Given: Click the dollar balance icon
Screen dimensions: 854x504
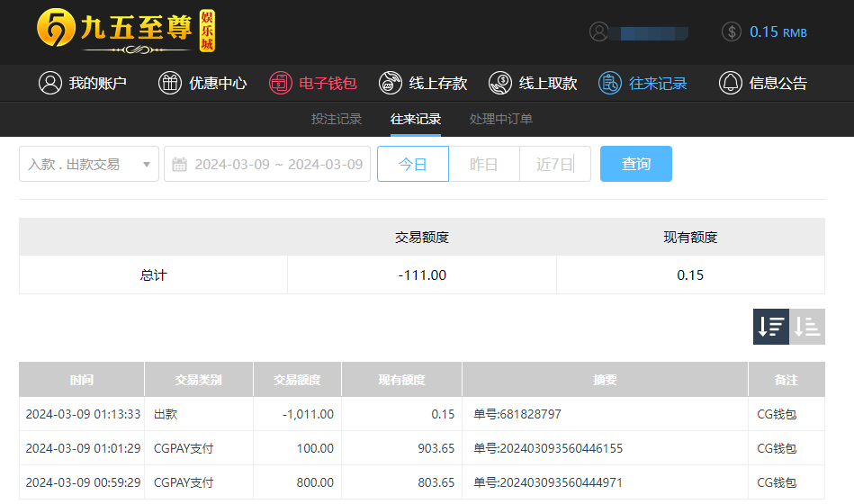Looking at the screenshot, I should click(732, 31).
